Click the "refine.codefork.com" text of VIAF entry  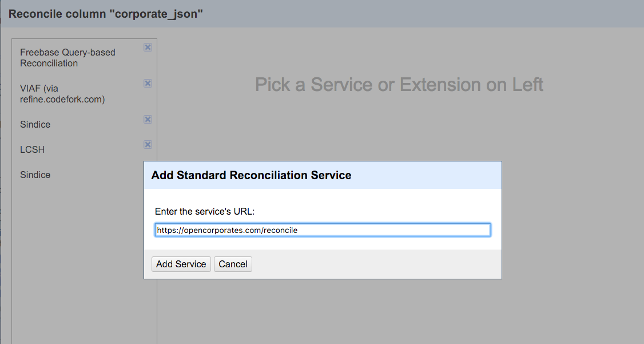point(62,99)
